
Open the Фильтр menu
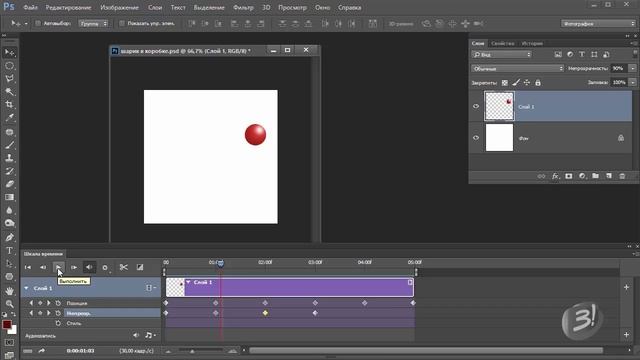[x=243, y=7]
